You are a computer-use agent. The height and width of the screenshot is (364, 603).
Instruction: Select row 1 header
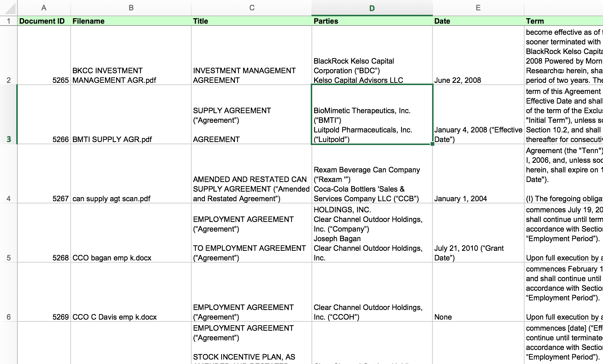[x=9, y=21]
